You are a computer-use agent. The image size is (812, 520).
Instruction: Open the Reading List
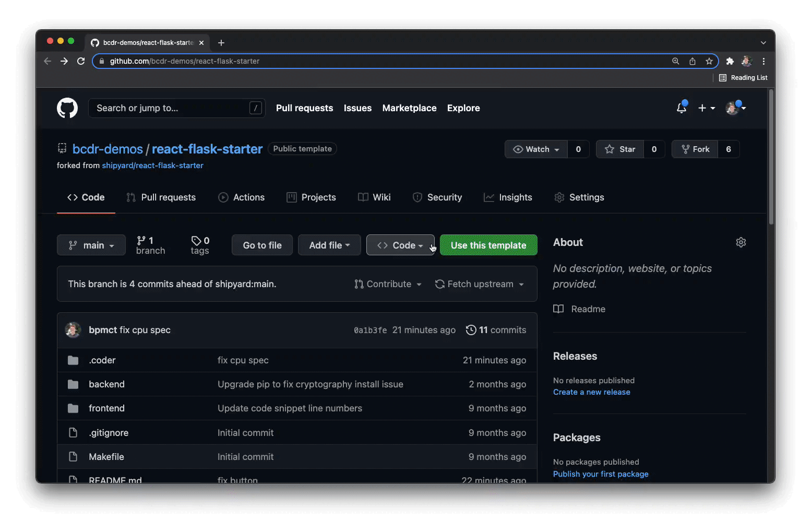click(743, 78)
